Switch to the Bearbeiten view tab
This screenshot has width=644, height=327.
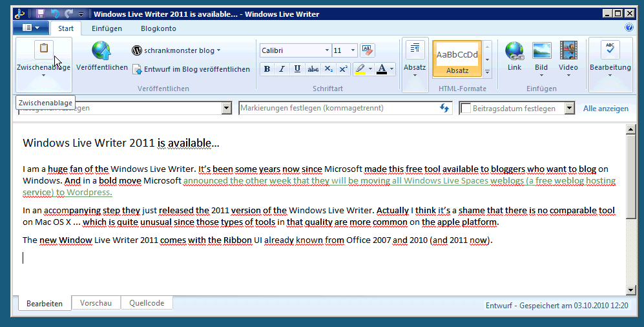[45, 304]
